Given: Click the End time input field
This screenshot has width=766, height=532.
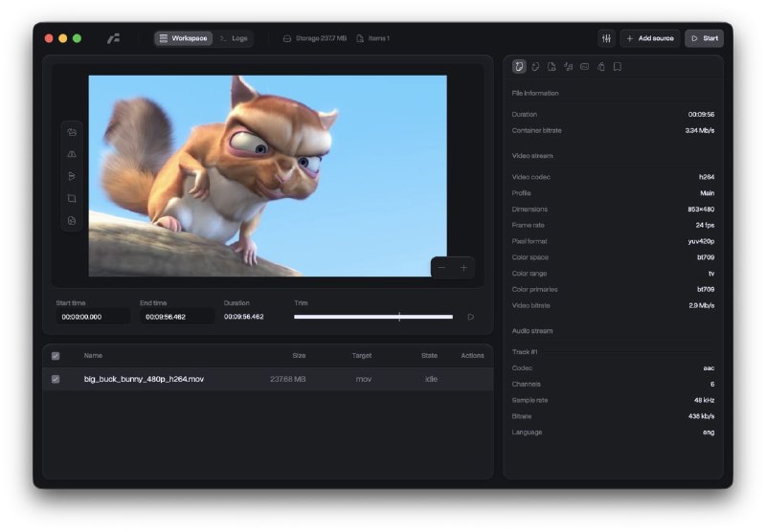Looking at the screenshot, I should click(x=177, y=317).
